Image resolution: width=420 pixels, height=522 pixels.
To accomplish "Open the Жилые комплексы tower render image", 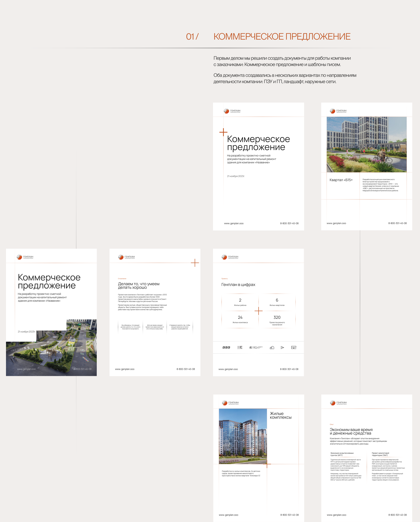I will [x=243, y=436].
